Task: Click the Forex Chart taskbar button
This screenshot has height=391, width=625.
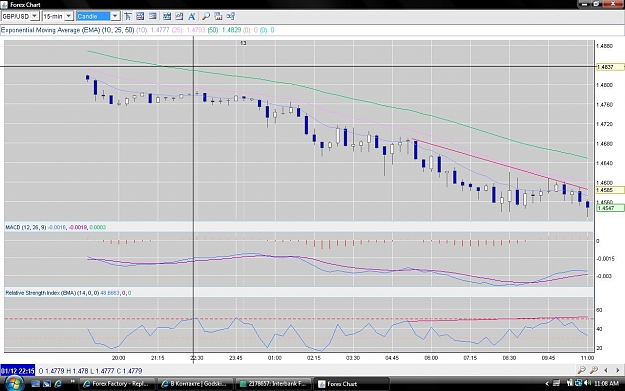Action: (351, 384)
